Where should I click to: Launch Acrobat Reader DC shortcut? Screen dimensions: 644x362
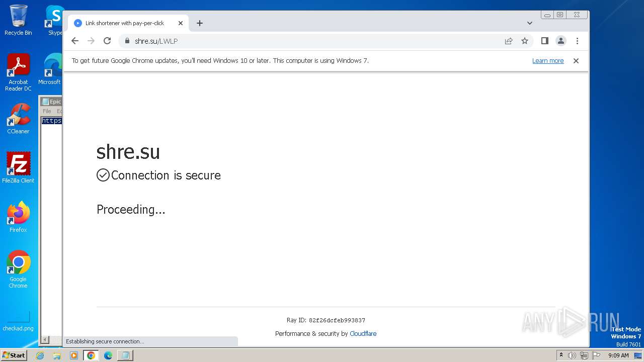click(18, 73)
